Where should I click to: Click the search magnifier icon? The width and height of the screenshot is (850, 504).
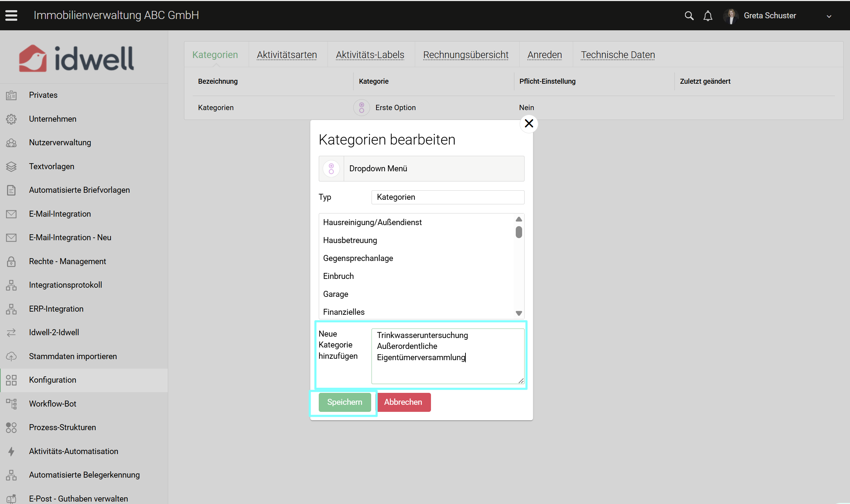689,16
